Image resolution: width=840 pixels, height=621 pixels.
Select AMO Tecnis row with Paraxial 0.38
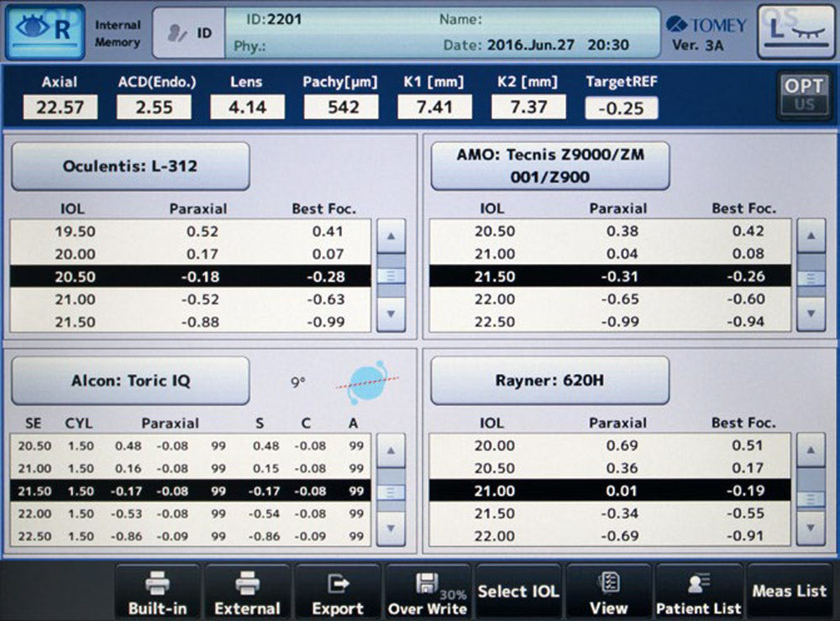[610, 231]
